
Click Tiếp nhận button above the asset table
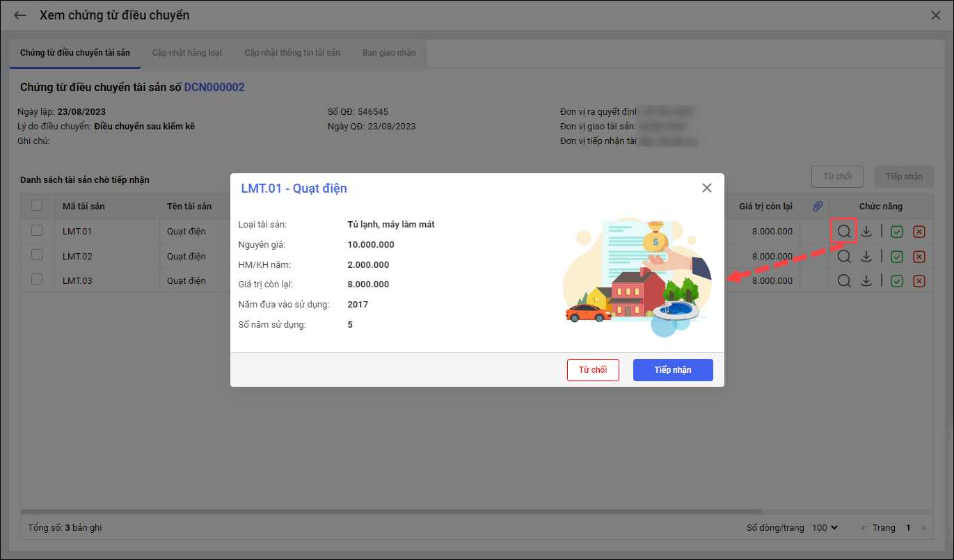904,177
